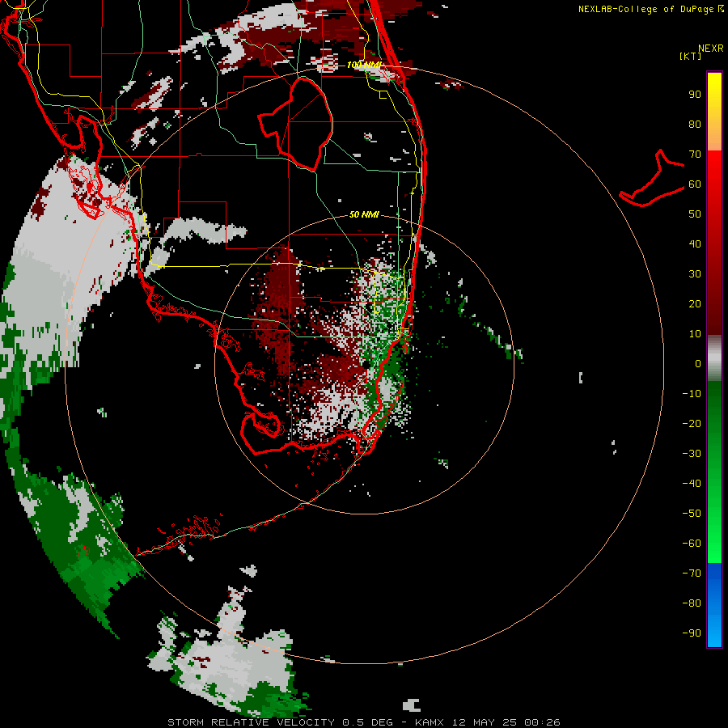Click the Lake Okeechobee outline on the map

[297, 123]
